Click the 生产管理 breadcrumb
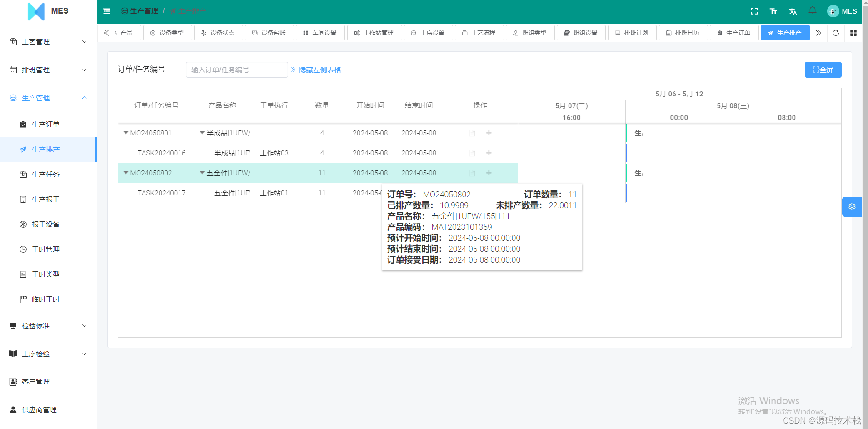Screen dimensions: 868x429 140,11
